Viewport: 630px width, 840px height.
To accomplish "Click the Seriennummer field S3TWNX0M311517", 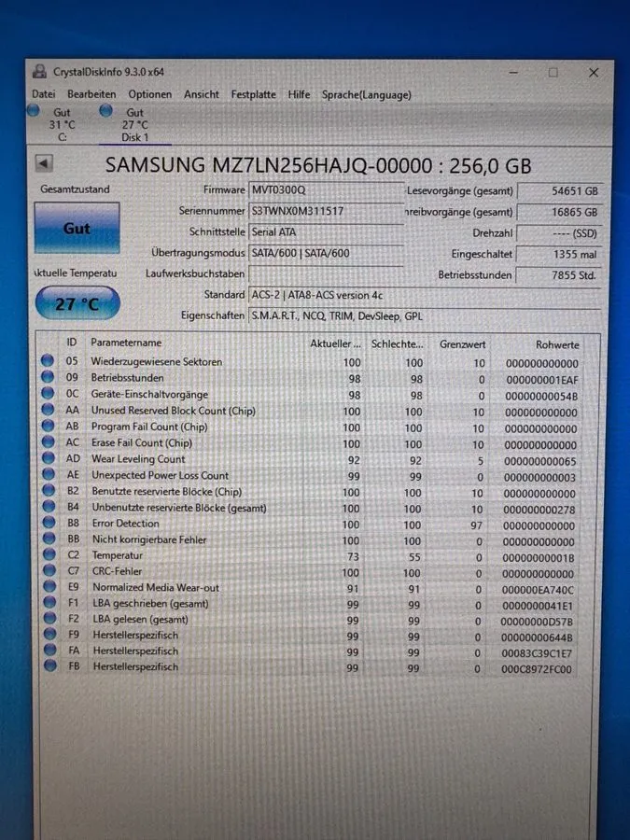I will [327, 211].
